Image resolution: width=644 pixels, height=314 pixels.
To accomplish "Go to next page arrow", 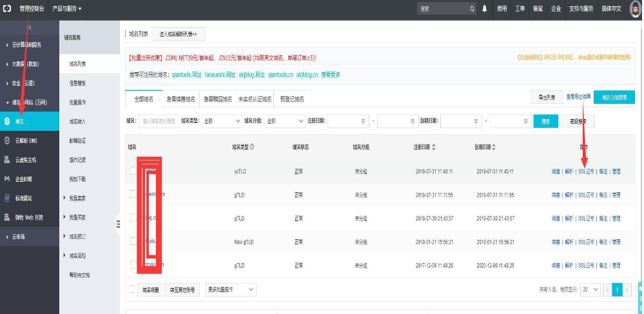I will pos(627,289).
